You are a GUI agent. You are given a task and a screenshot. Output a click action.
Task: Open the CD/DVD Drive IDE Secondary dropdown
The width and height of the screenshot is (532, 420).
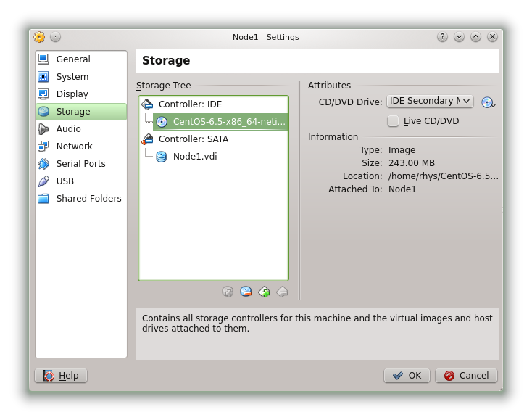[x=430, y=101]
